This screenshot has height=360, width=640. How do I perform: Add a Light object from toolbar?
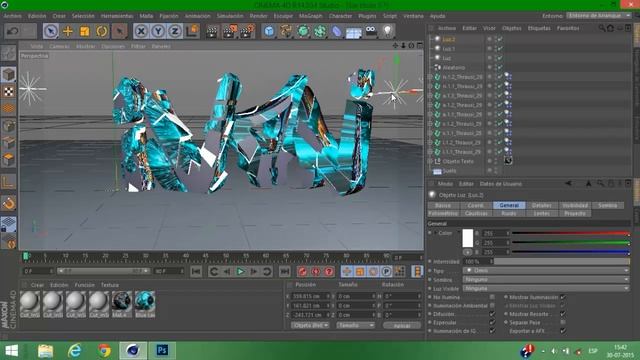(387, 31)
